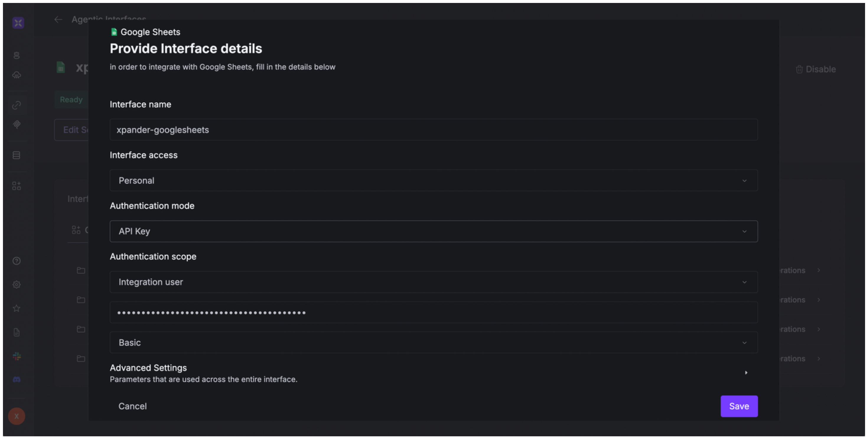Image resolution: width=868 pixels, height=439 pixels.
Task: Open the interfaces link icon in sidebar
Action: coord(17,105)
